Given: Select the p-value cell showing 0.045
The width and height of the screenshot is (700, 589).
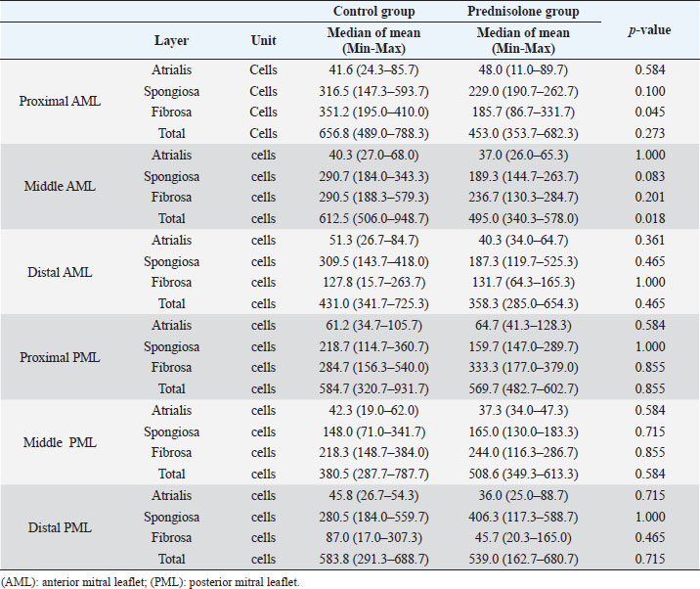Looking at the screenshot, I should coord(649,110).
